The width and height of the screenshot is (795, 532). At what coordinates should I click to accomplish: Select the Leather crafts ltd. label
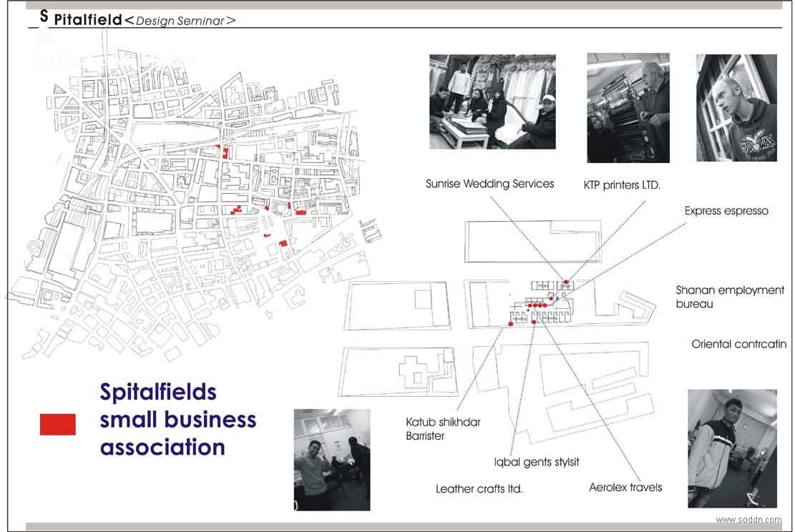point(479,489)
